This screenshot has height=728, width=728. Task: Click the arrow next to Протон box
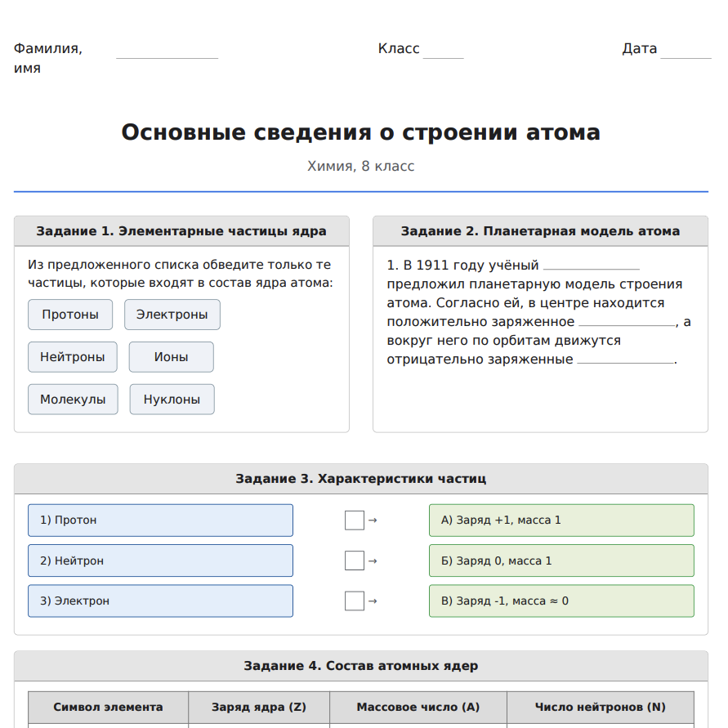[x=373, y=520]
